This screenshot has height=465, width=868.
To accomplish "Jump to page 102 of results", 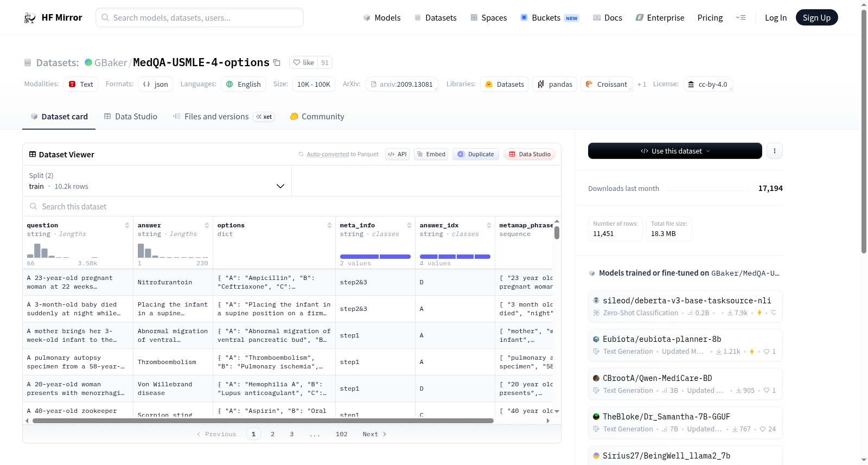I will 341,434.
